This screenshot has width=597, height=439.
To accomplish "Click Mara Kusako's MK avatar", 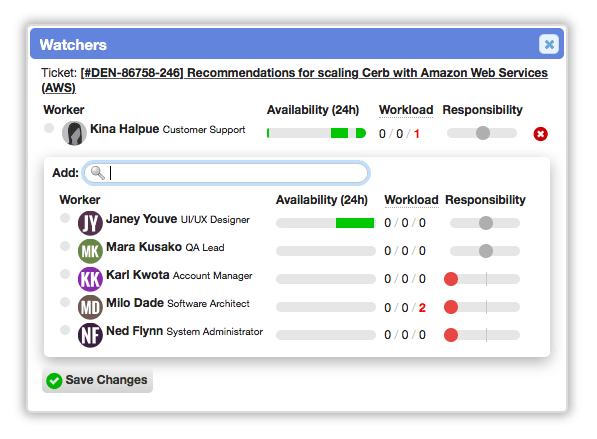I will [x=90, y=251].
